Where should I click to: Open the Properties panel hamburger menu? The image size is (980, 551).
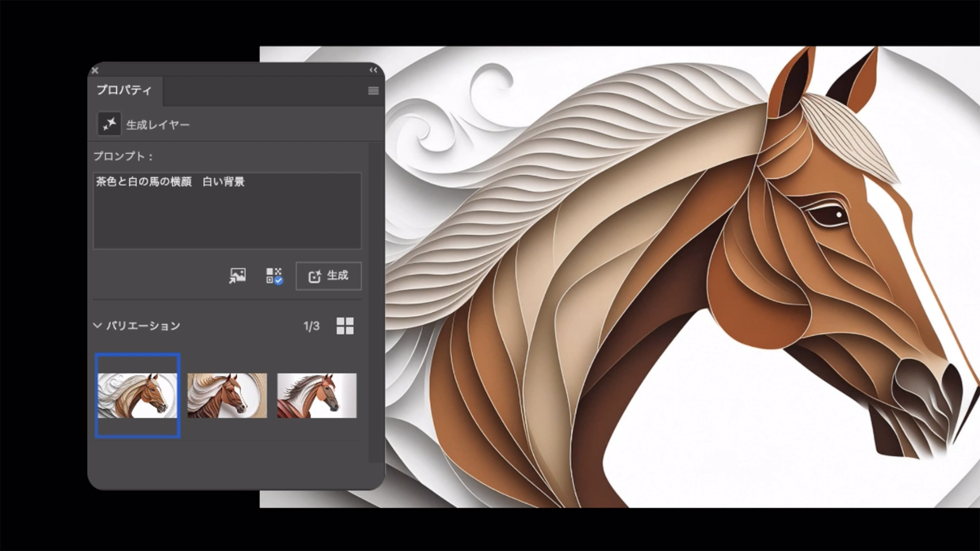coord(373,91)
